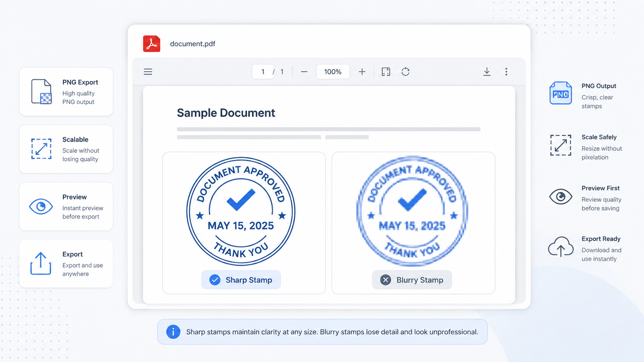Image resolution: width=644 pixels, height=362 pixels.
Task: Click the blurry Document Approved stamp image
Action: [412, 211]
